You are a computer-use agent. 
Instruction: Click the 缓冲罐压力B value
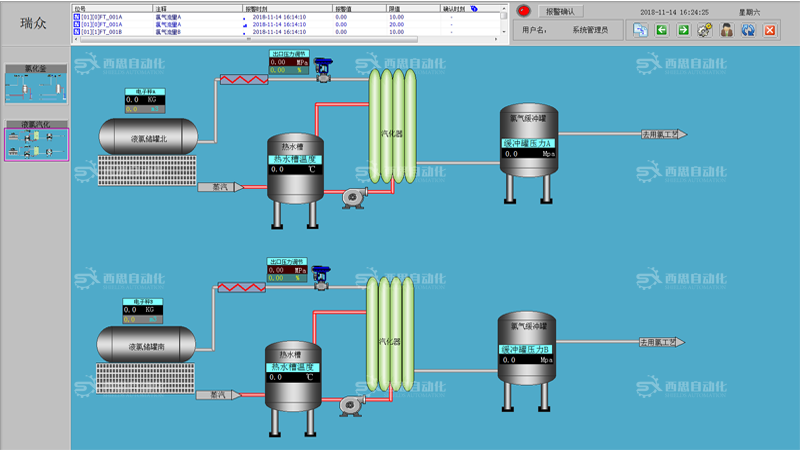point(527,360)
